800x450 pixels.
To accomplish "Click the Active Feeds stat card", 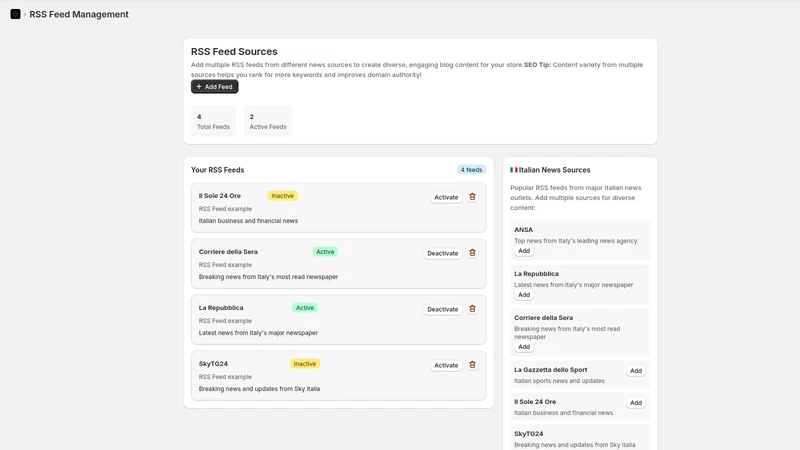I will point(268,121).
